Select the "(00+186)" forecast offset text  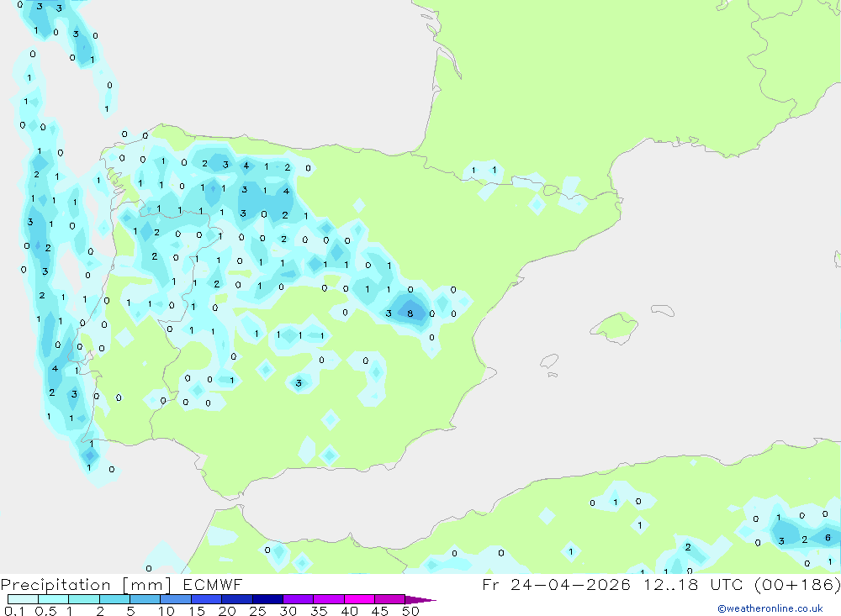797,584
